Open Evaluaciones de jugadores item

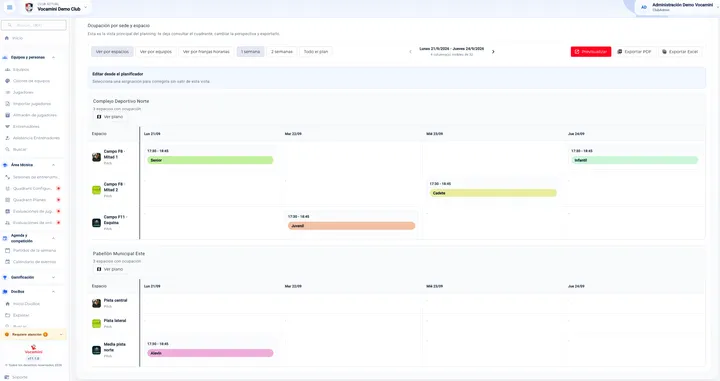[32, 211]
